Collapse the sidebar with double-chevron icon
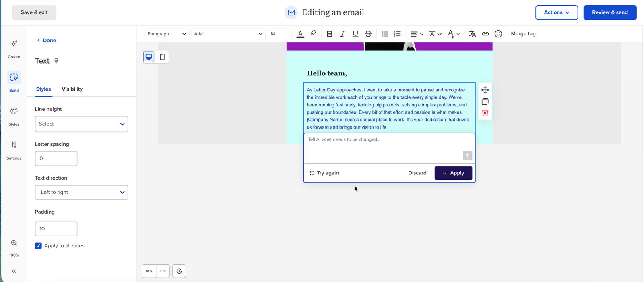Viewport: 644px width, 282px height. pos(14,271)
